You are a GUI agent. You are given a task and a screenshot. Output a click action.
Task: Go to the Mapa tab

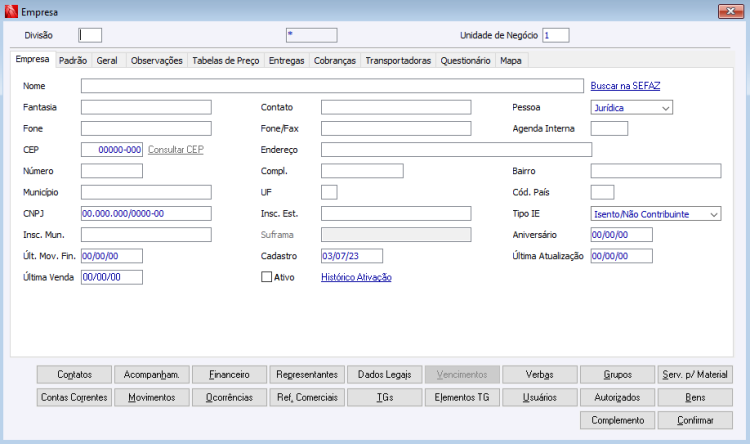click(510, 61)
